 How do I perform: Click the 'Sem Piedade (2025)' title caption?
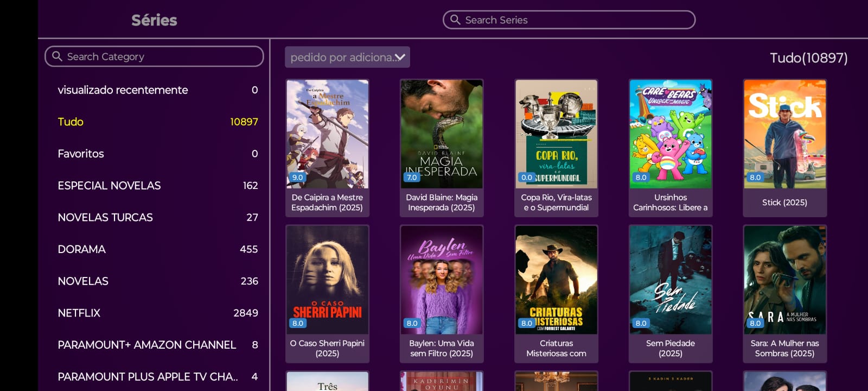coord(671,348)
